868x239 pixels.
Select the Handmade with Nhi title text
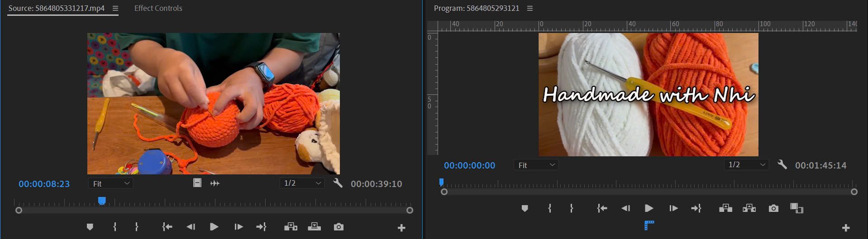coord(649,94)
